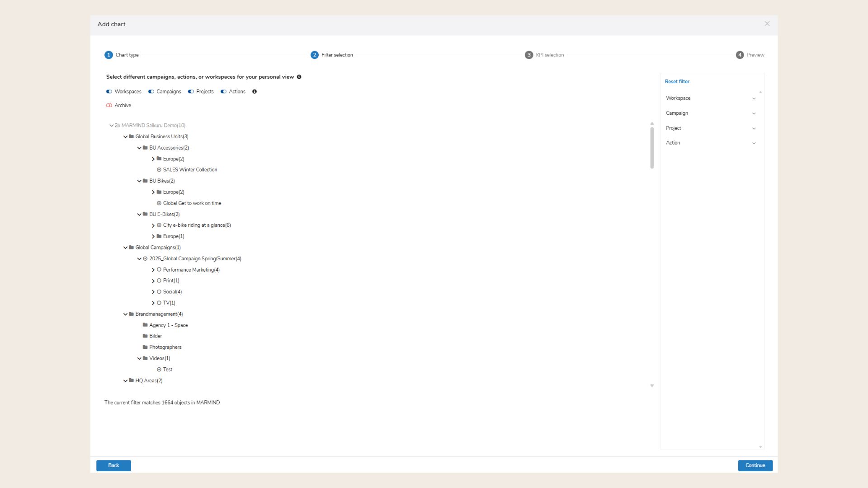Jump to step 3 KPI selection

point(529,55)
